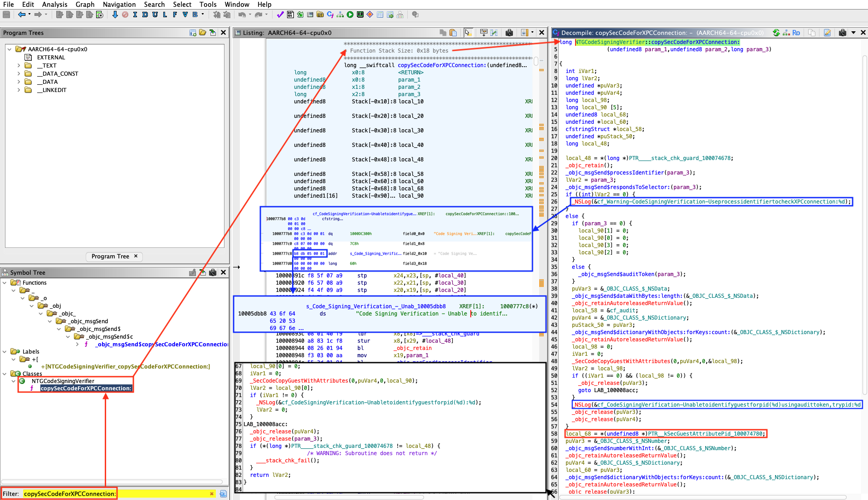Collapse the NTGCodeSigningVerifier class node

pos(13,381)
